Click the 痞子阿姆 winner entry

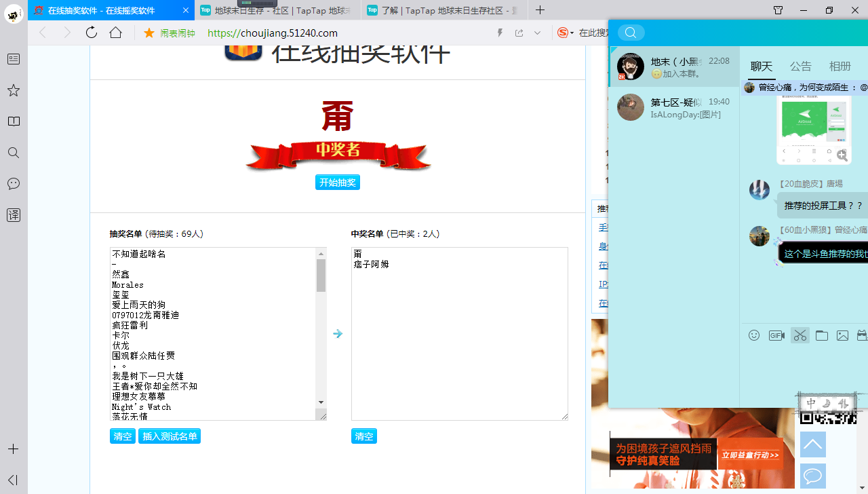click(372, 264)
